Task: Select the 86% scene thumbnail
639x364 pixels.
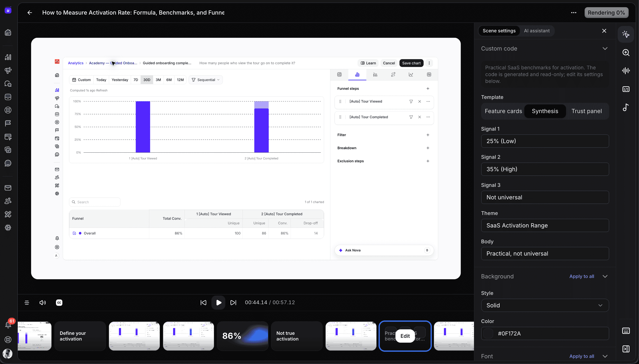Action: [242, 336]
